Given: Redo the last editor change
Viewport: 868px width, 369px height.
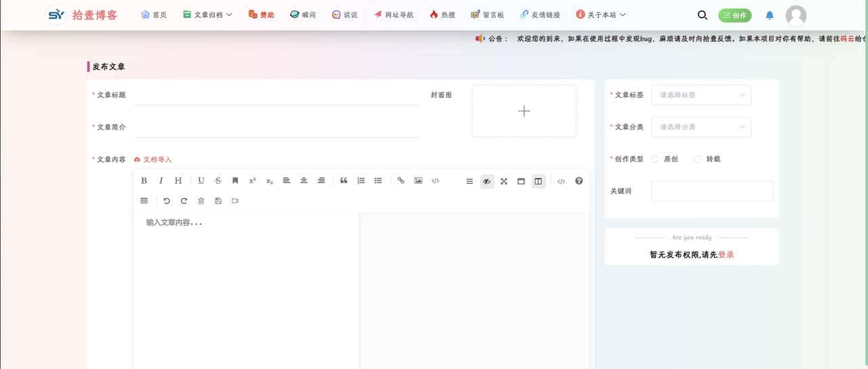Looking at the screenshot, I should [x=184, y=201].
